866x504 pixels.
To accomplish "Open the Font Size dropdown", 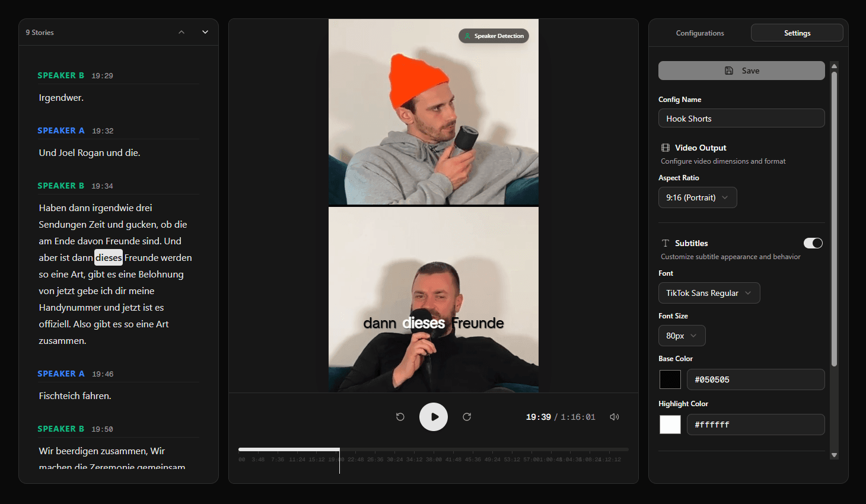I will pyautogui.click(x=682, y=335).
